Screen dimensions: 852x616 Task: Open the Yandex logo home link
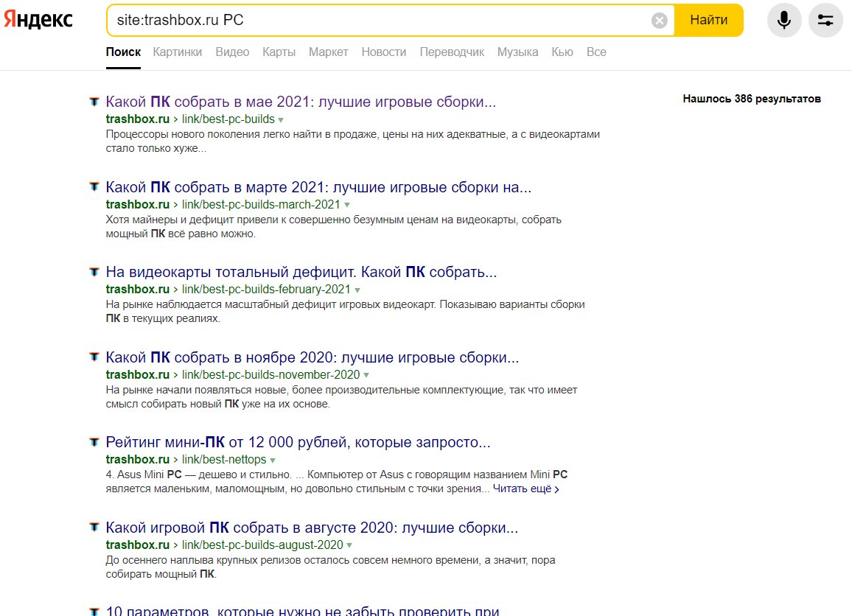38,20
